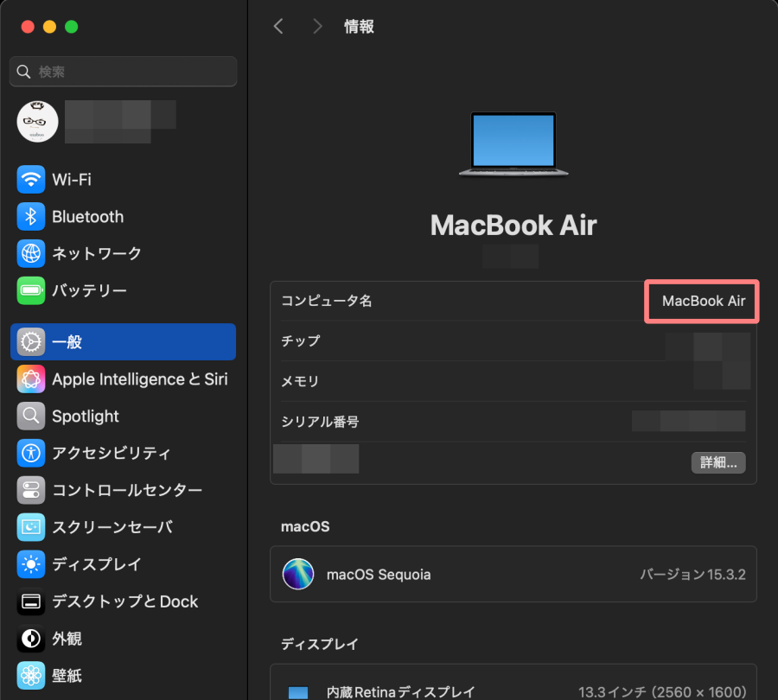Click the チップ row label

pyautogui.click(x=301, y=341)
